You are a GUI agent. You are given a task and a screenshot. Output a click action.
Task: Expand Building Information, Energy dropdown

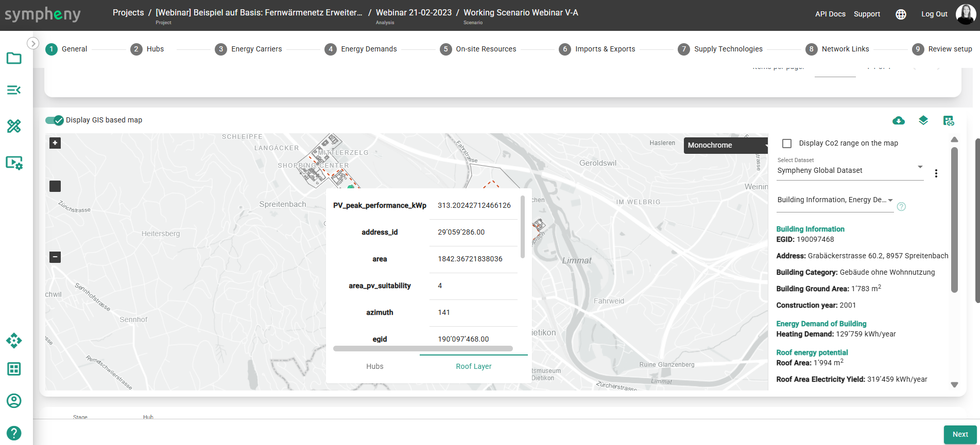834,200
